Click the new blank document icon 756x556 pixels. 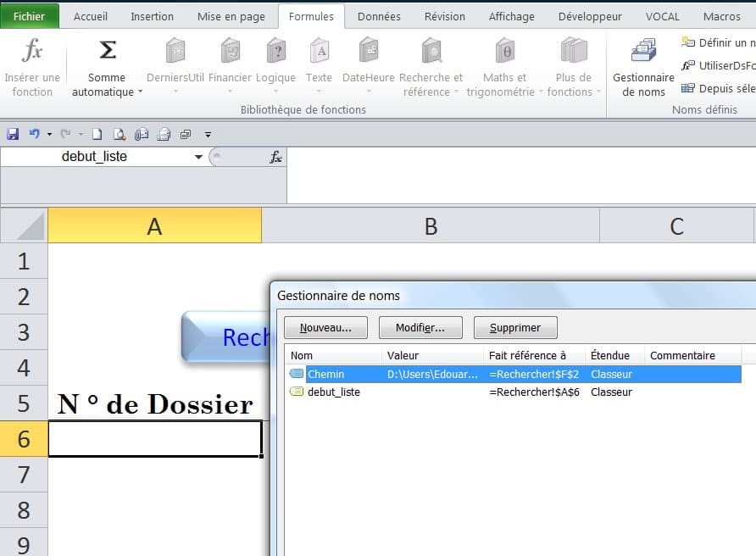[x=97, y=134]
